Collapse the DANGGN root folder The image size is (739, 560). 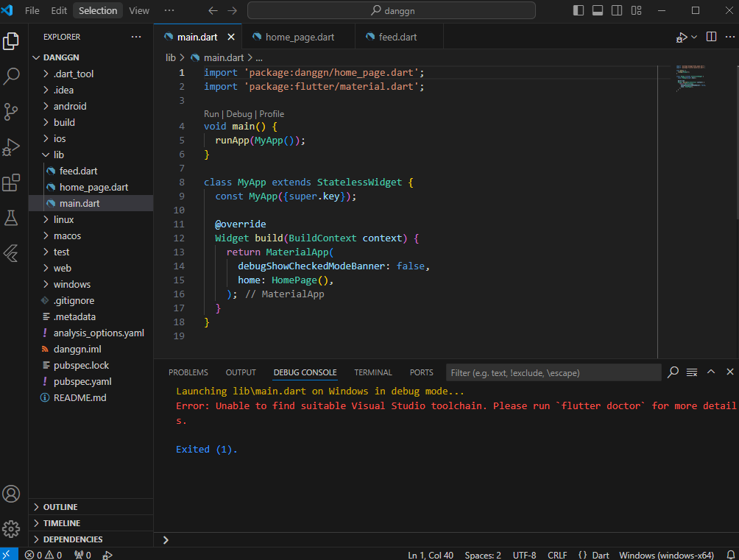click(36, 57)
